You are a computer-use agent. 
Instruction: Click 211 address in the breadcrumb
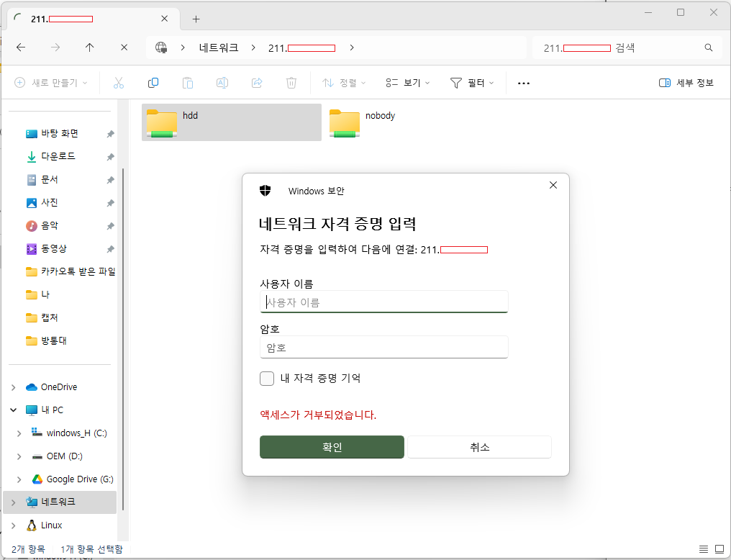pyautogui.click(x=301, y=48)
